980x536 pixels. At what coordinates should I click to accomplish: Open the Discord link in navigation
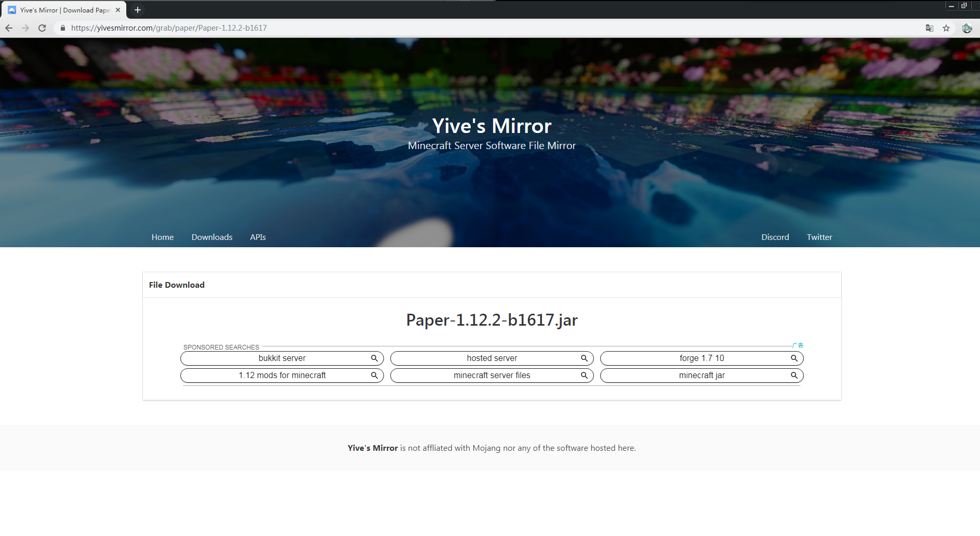[775, 237]
